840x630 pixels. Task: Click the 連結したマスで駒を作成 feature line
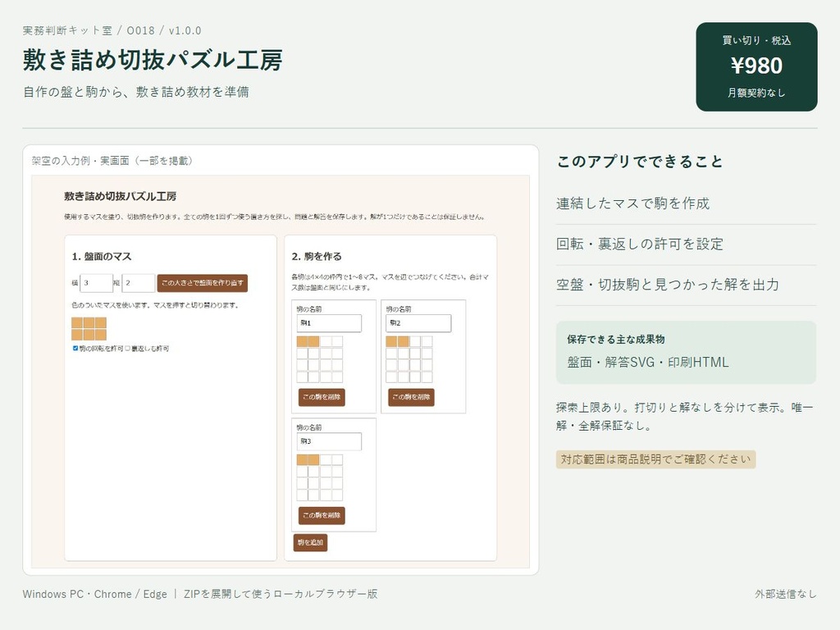click(632, 203)
